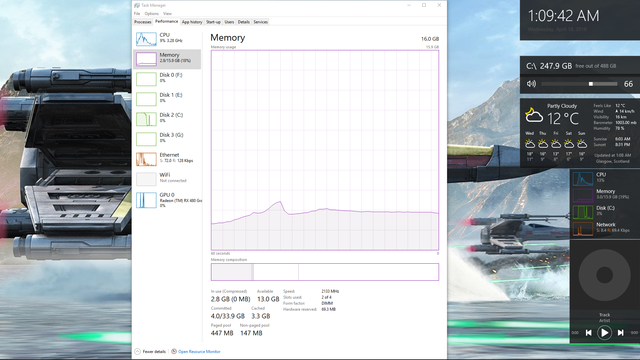
Task: Skip to next track in player widget
Action: point(620,333)
